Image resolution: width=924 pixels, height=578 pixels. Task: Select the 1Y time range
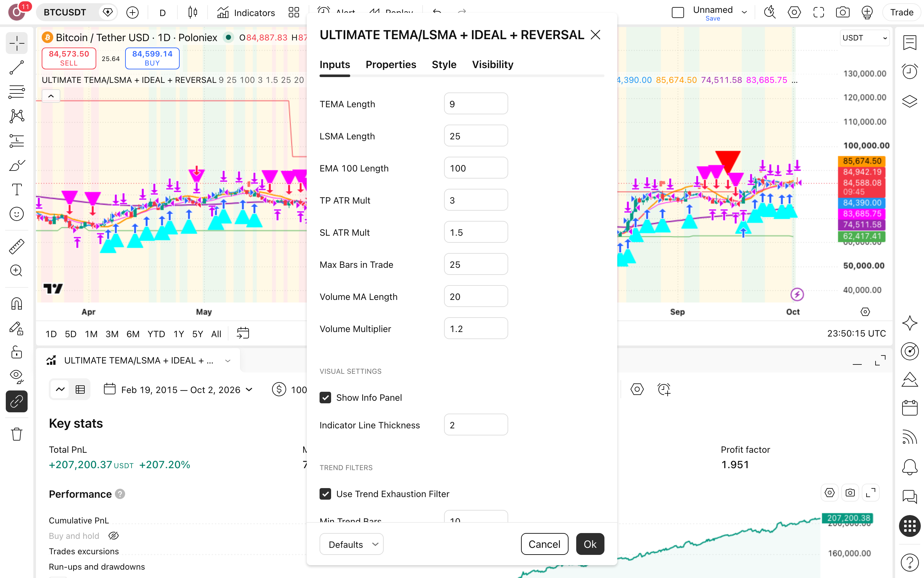click(179, 334)
